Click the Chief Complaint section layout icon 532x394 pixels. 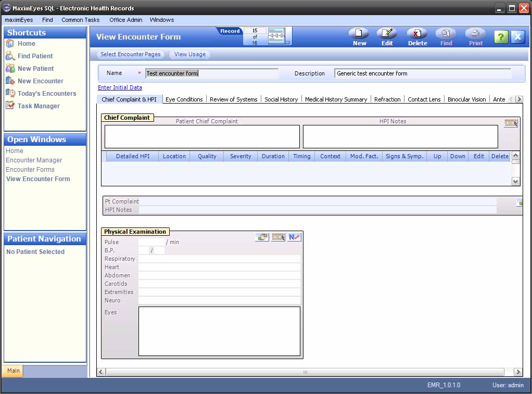pyautogui.click(x=511, y=123)
